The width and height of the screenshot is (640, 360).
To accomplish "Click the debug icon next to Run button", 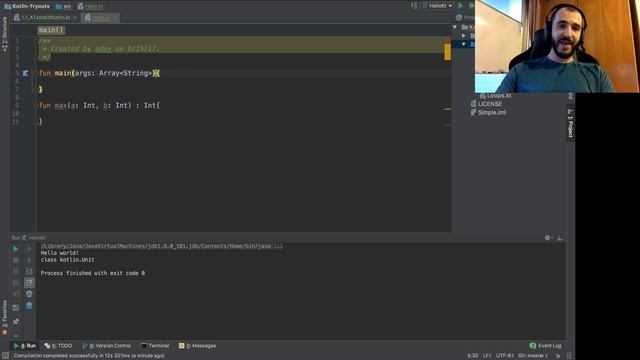I will click(471, 6).
